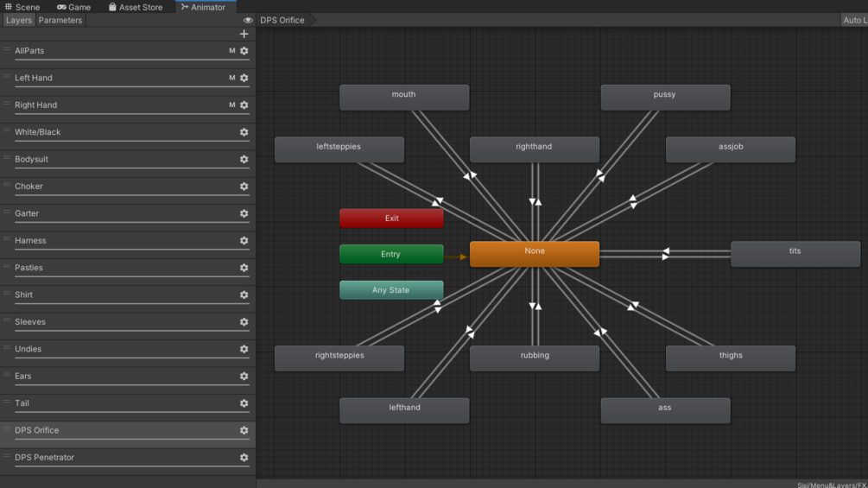This screenshot has width=868, height=488.
Task: Select the Exit node
Action: 391,218
